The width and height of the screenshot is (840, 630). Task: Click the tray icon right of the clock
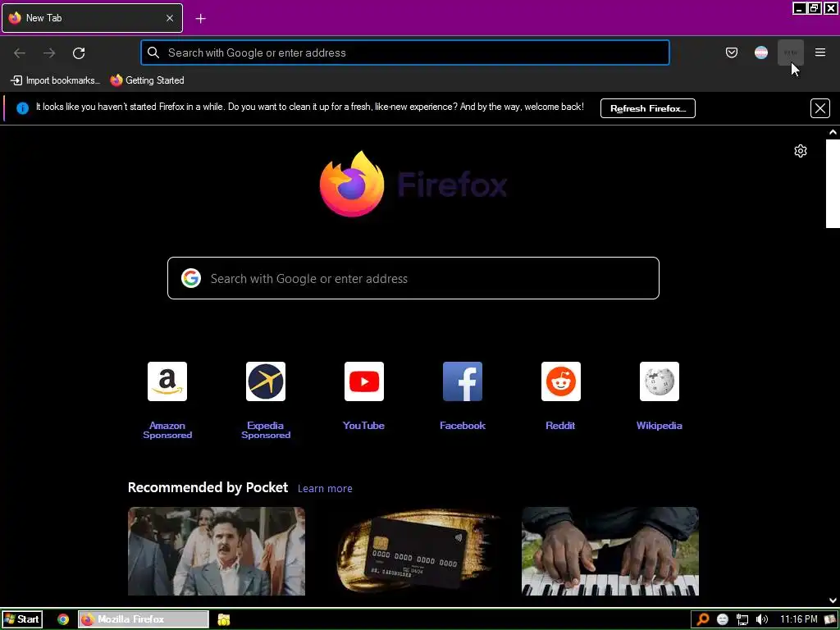coord(830,619)
